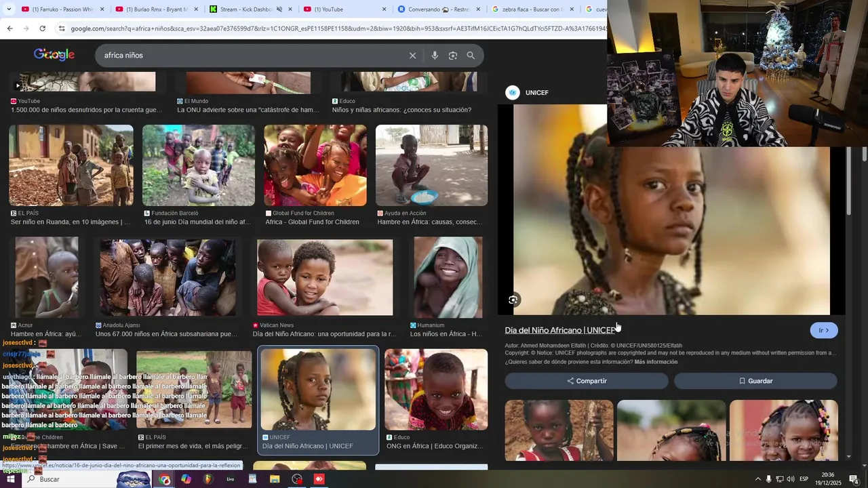The height and width of the screenshot is (488, 868).
Task: Close the Conversando tab
Action: pos(478,9)
